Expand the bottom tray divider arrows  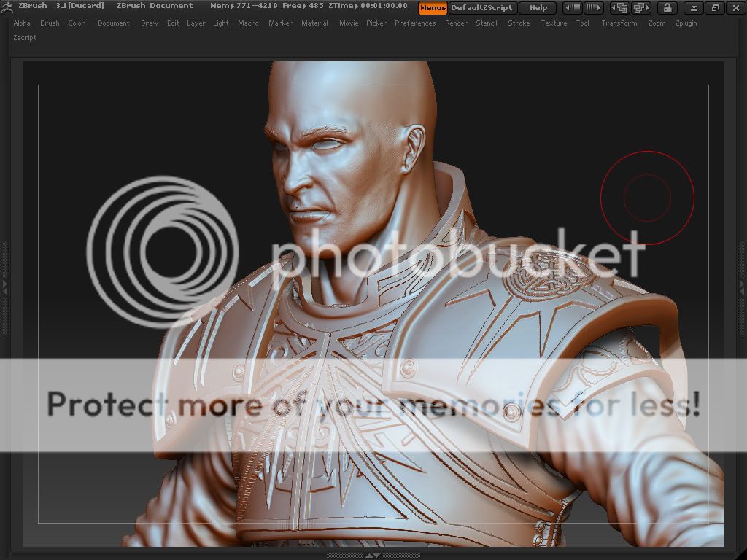pos(373,556)
